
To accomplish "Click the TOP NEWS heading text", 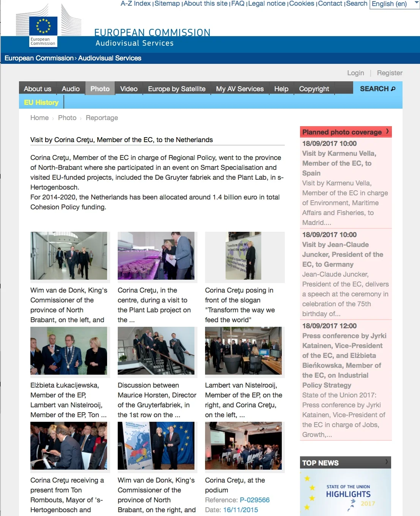I will click(320, 463).
